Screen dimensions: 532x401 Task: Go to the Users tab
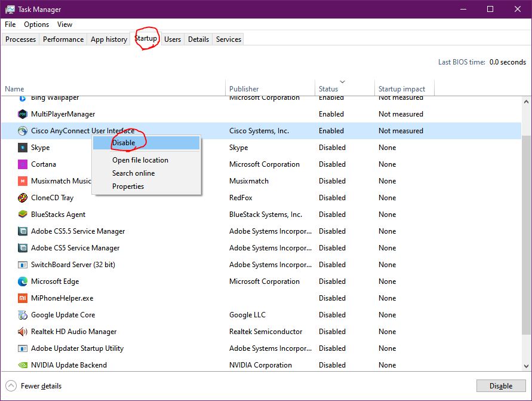(x=173, y=39)
